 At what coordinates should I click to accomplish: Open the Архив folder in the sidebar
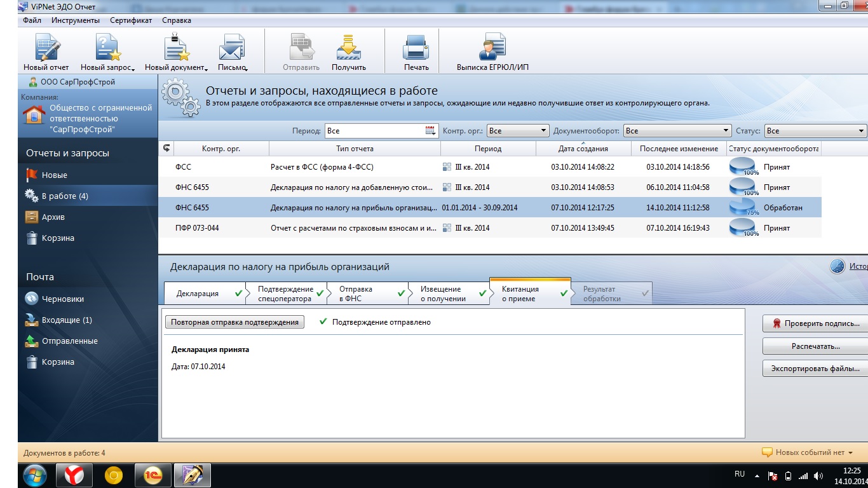[x=53, y=217]
